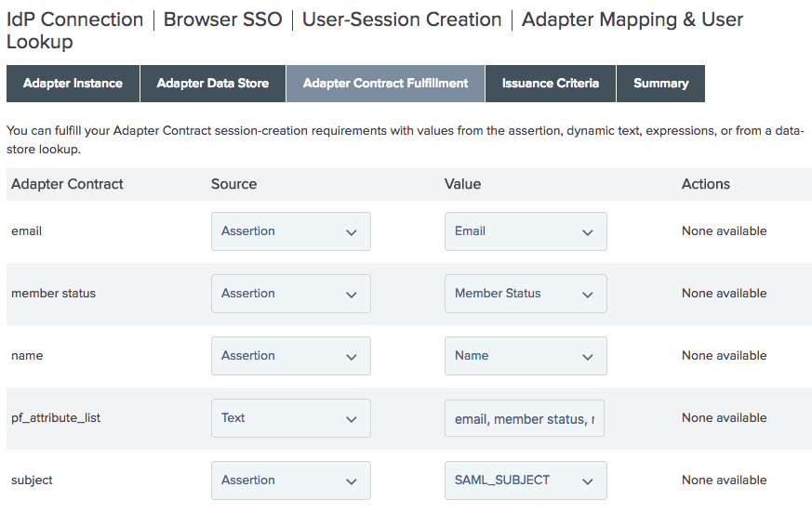The height and width of the screenshot is (513, 812).
Task: Click the Source column header
Action: point(233,184)
